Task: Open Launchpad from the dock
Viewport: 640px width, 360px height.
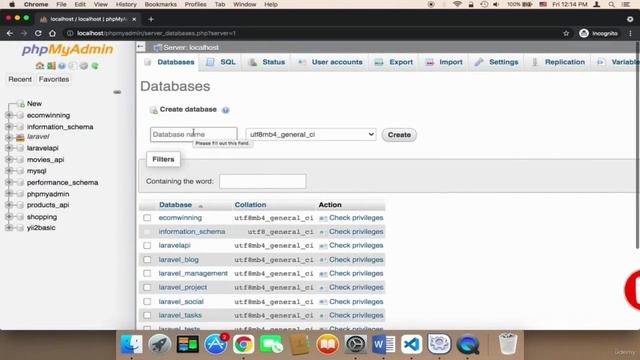Action: pyautogui.click(x=159, y=344)
